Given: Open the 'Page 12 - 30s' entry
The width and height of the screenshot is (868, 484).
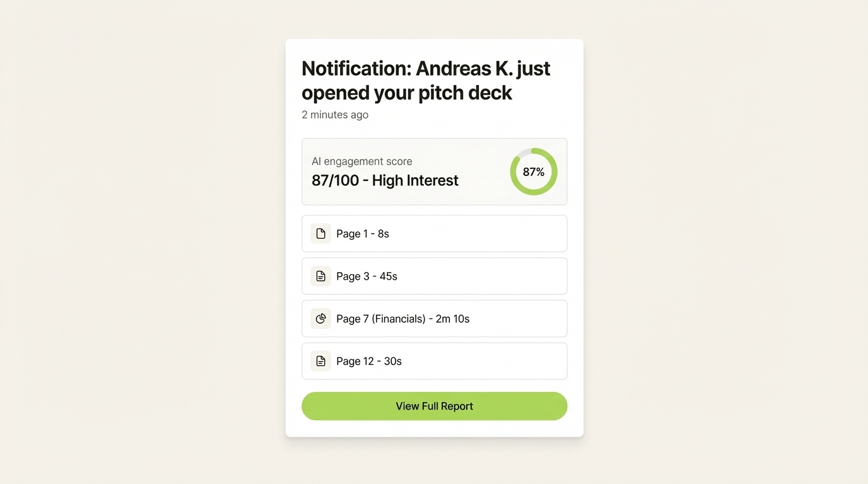Looking at the screenshot, I should [434, 360].
